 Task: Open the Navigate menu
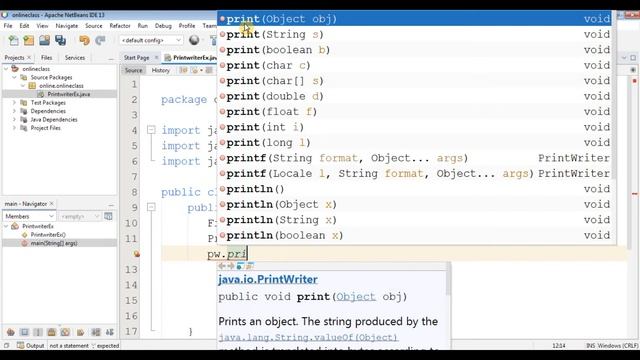(67, 26)
